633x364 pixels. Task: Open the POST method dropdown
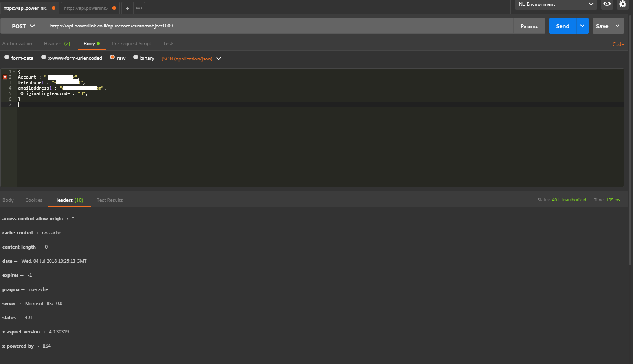click(x=23, y=26)
